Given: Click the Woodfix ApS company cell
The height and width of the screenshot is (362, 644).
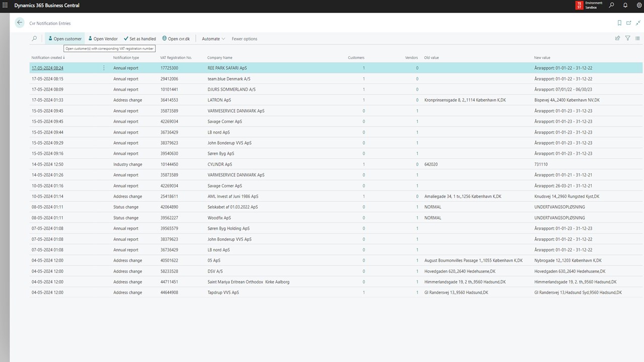Looking at the screenshot, I should (x=219, y=218).
